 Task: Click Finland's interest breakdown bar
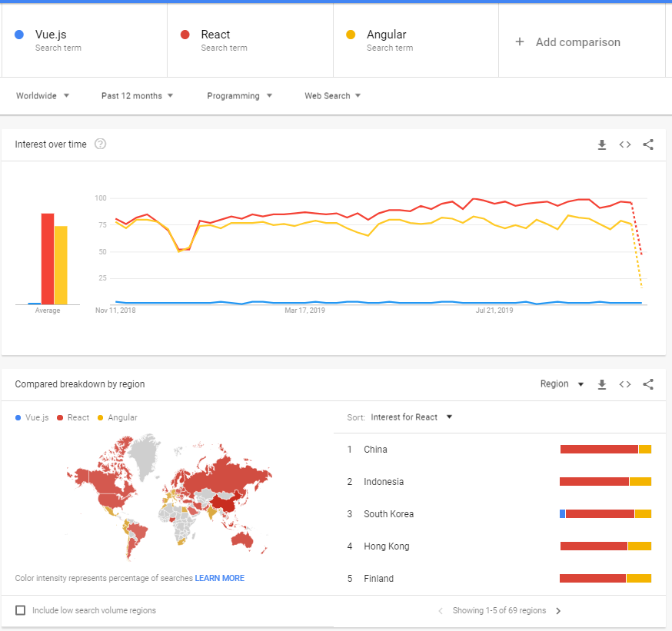(x=606, y=578)
